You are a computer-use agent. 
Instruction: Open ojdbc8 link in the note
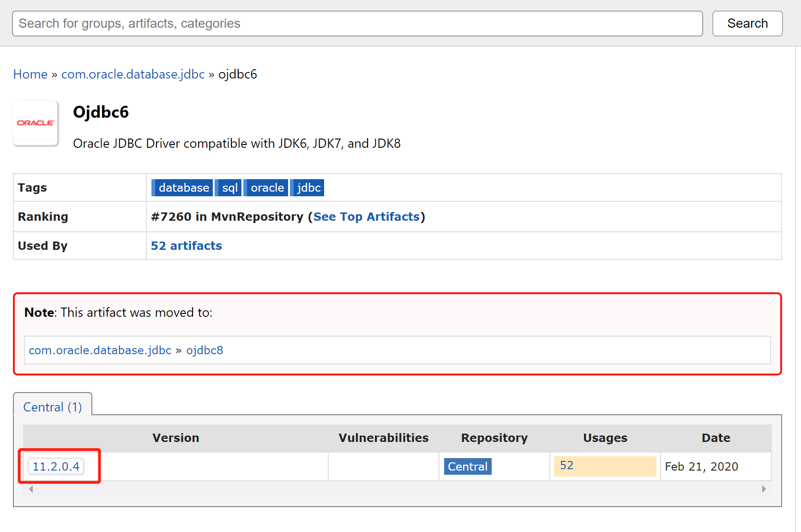pos(205,351)
